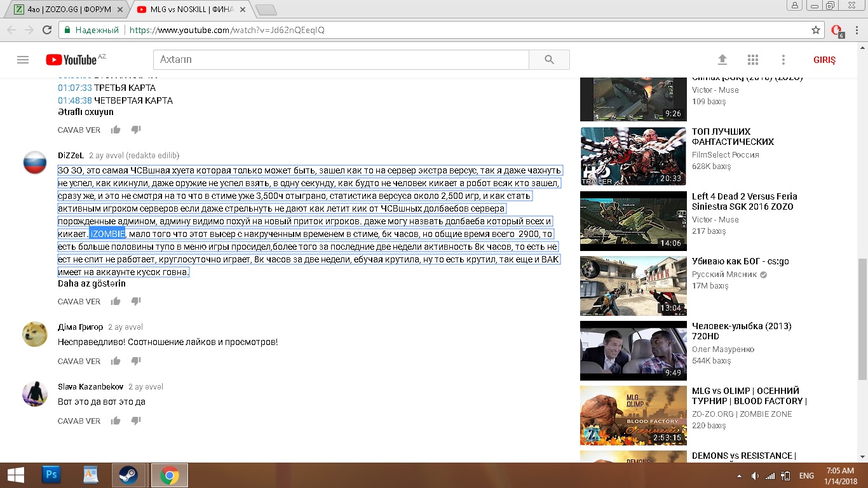
Task: Expand description with 'Ətraflı oxuyun'
Action: [86, 112]
